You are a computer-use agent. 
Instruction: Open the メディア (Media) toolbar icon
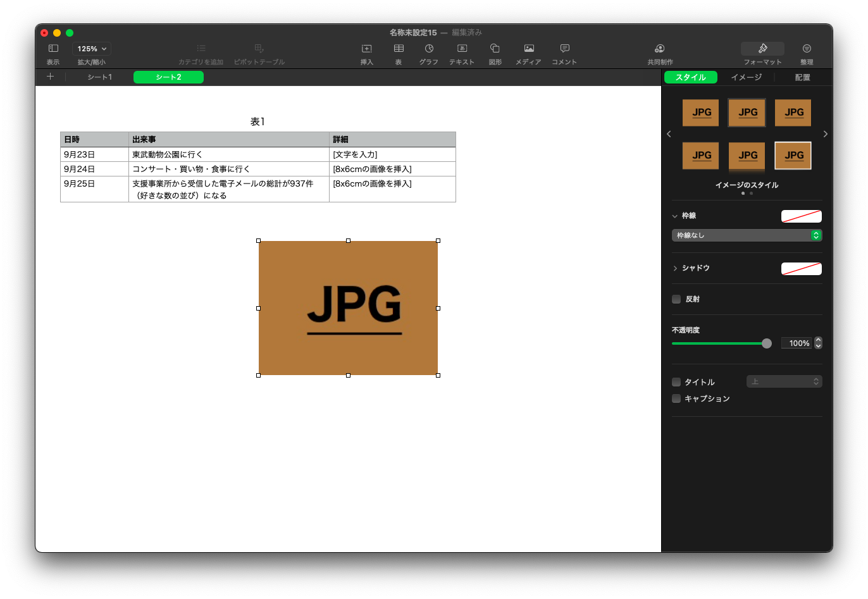click(529, 49)
